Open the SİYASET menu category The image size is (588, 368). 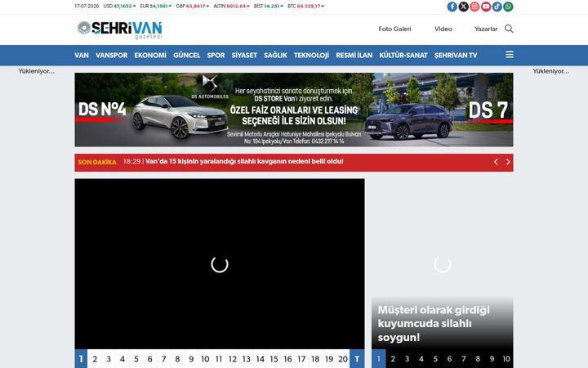(244, 56)
